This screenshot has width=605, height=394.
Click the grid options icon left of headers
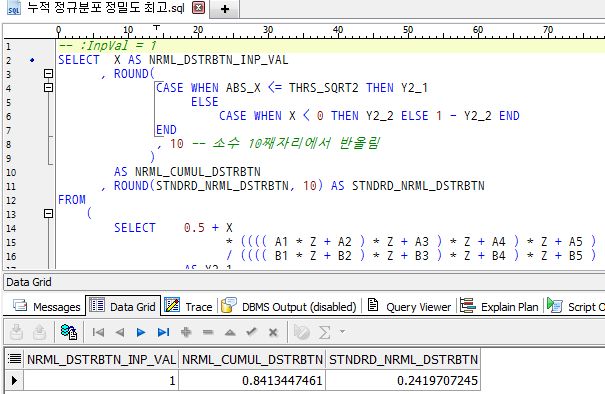point(14,358)
